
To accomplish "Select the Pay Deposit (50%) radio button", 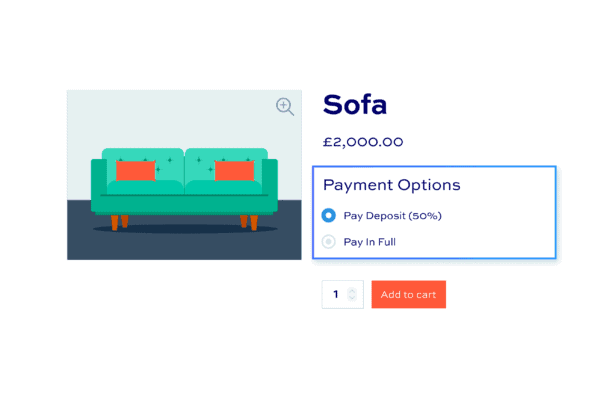I will (328, 216).
